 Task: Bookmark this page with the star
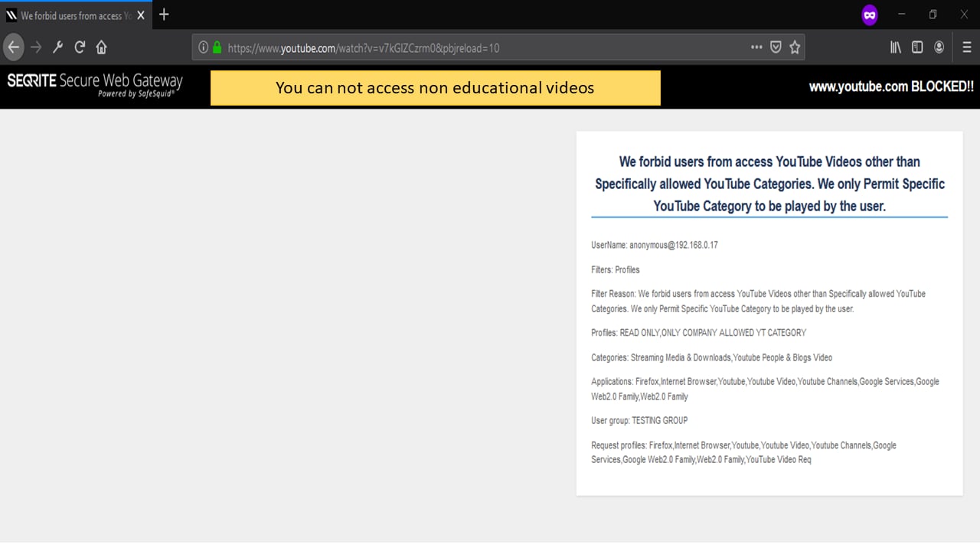(x=795, y=47)
